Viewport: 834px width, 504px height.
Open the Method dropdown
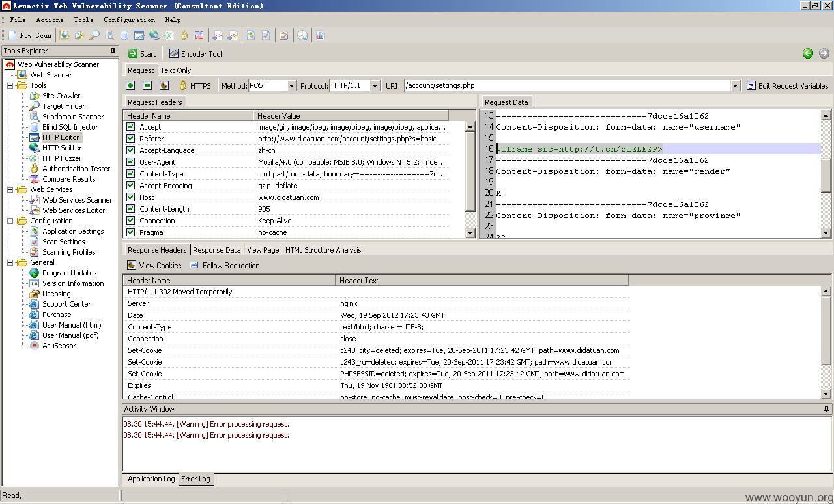[291, 85]
